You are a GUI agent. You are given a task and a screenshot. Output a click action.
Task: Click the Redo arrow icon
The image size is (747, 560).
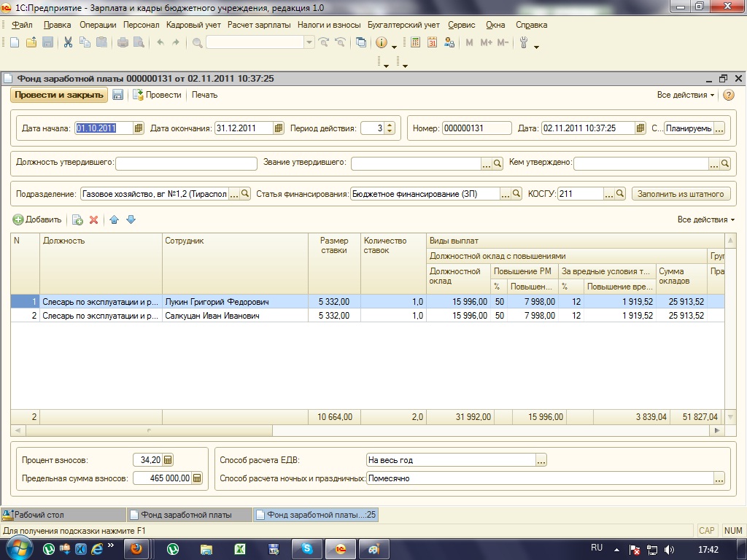[176, 42]
